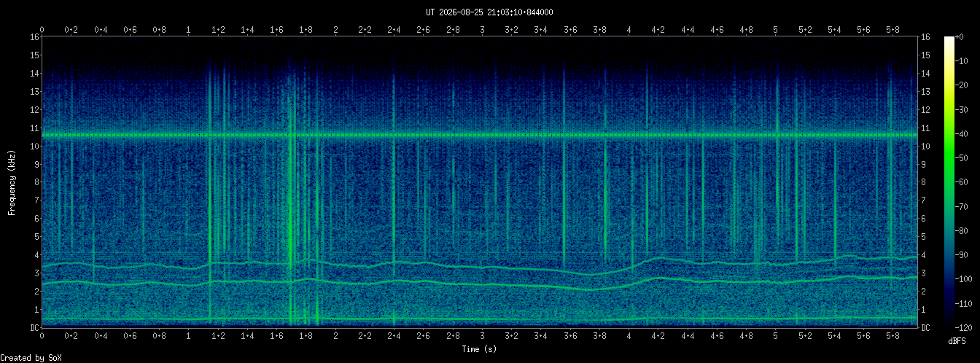
Task: Click the 16 kHz label on the left frequency axis
Action: [x=34, y=37]
